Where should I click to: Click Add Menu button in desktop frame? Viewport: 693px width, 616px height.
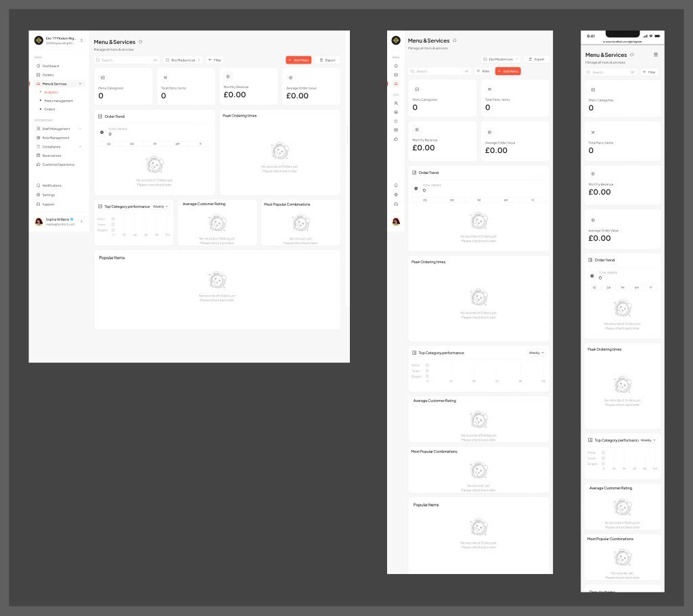pos(298,60)
